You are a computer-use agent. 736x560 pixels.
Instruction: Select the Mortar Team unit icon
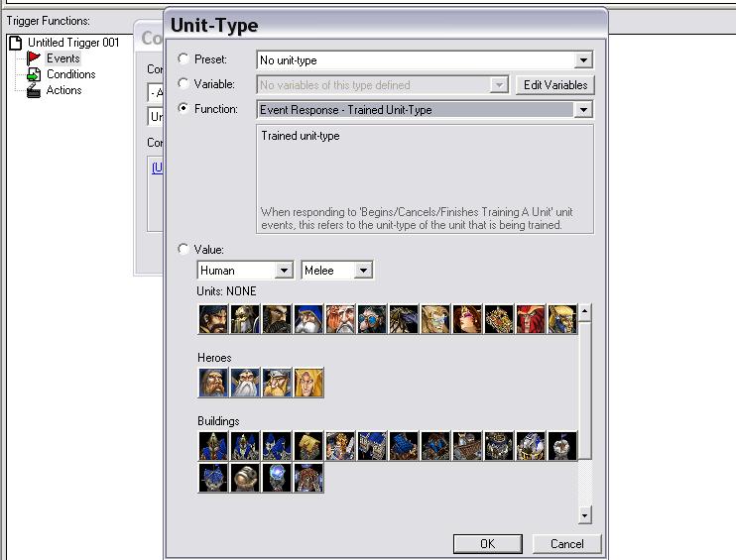[340, 319]
